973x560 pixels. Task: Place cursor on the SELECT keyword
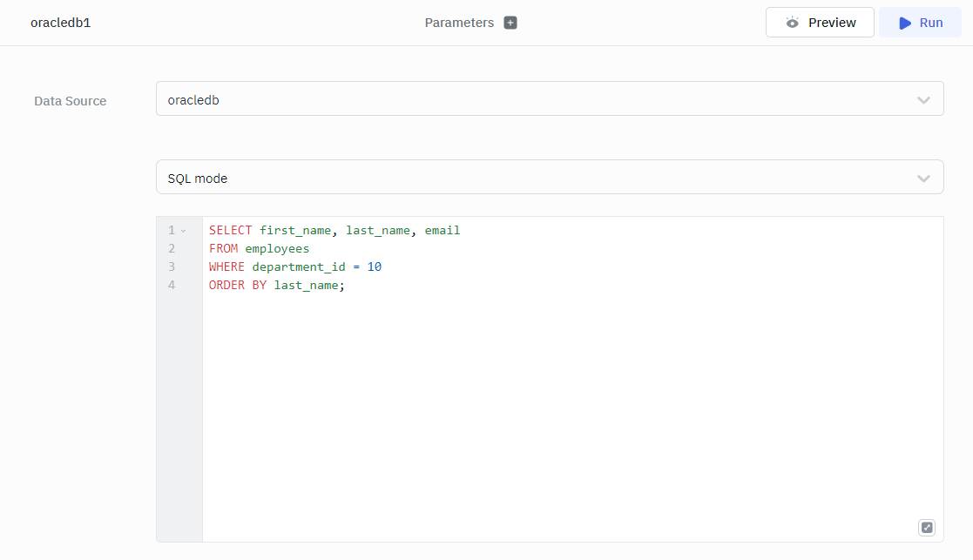pyautogui.click(x=230, y=231)
